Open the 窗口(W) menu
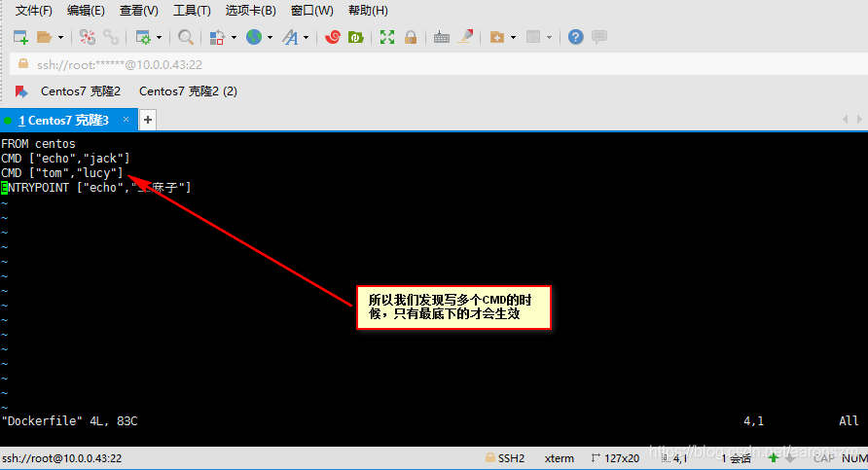Image resolution: width=868 pixels, height=470 pixels. click(312, 11)
